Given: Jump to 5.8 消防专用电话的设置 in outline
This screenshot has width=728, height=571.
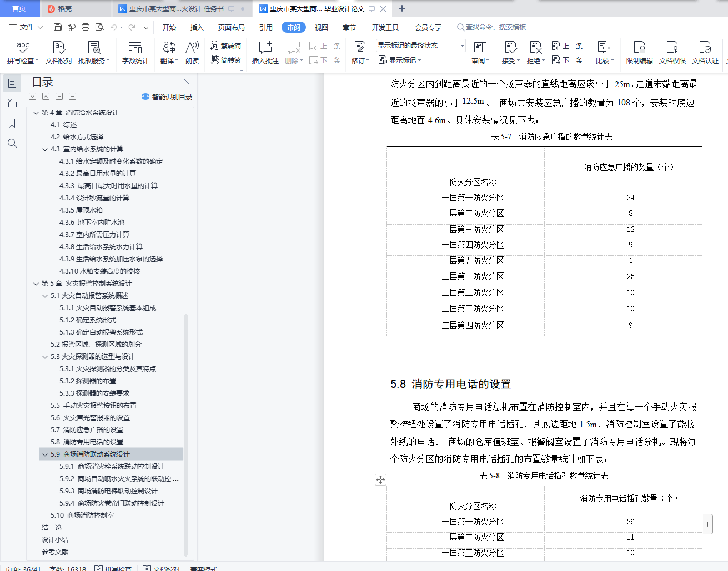Looking at the screenshot, I should tap(87, 442).
